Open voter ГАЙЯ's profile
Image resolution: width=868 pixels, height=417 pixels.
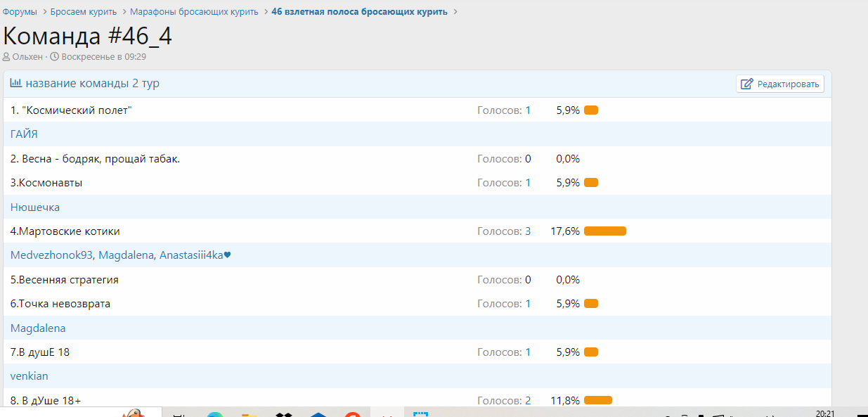[24, 134]
